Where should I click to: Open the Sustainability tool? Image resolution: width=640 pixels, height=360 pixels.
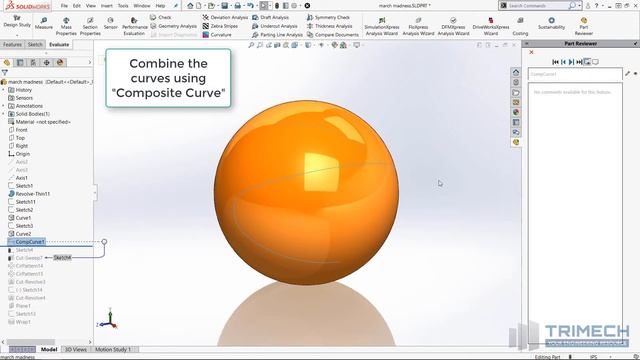click(551, 23)
